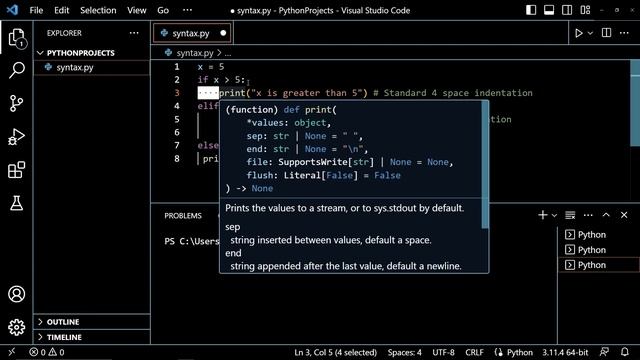The width and height of the screenshot is (640, 360).
Task: Maximize the panel with the up chevron
Action: 606,215
